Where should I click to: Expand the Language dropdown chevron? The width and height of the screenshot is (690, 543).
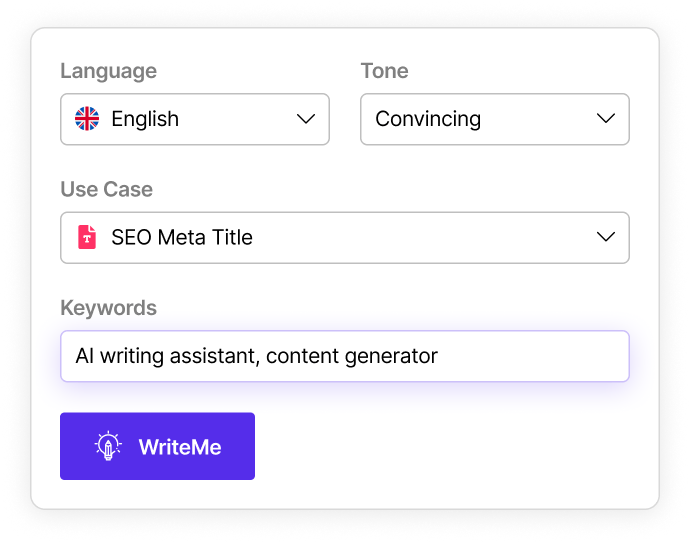coord(306,119)
